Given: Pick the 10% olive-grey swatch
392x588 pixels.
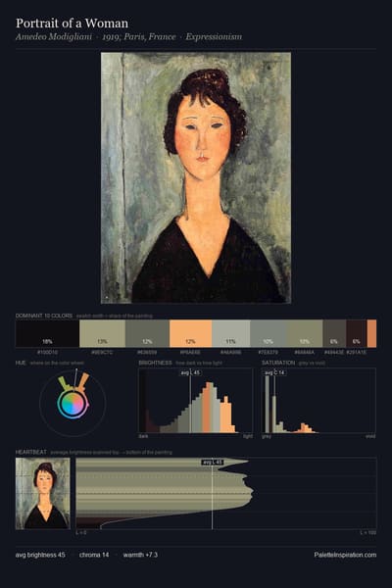Looking at the screenshot, I should click(x=306, y=333).
